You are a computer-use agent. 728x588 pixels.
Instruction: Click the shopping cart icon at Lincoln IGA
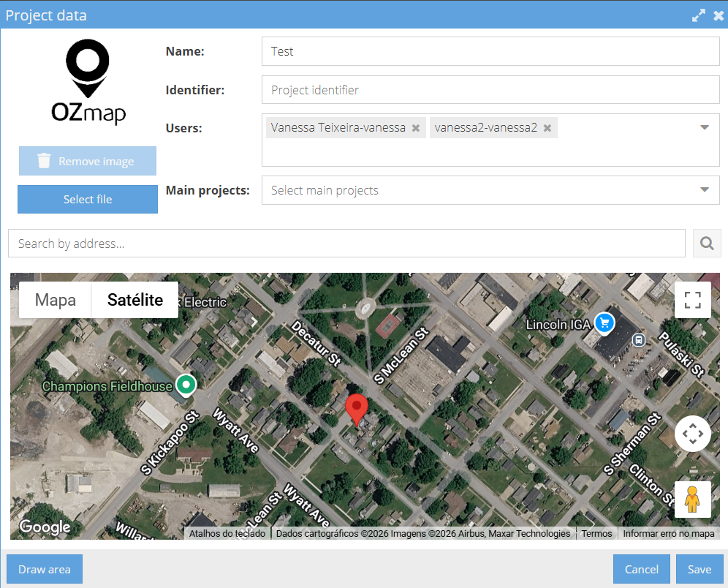point(604,323)
